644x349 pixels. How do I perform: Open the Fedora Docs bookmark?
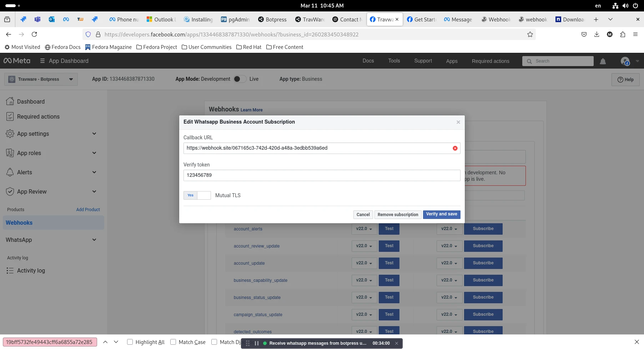coord(63,47)
